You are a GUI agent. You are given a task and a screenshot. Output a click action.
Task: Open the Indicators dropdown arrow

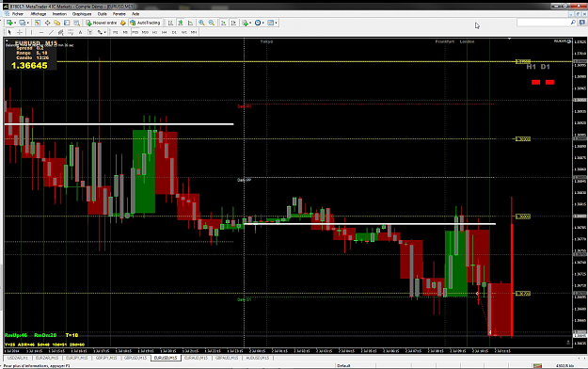(x=250, y=23)
